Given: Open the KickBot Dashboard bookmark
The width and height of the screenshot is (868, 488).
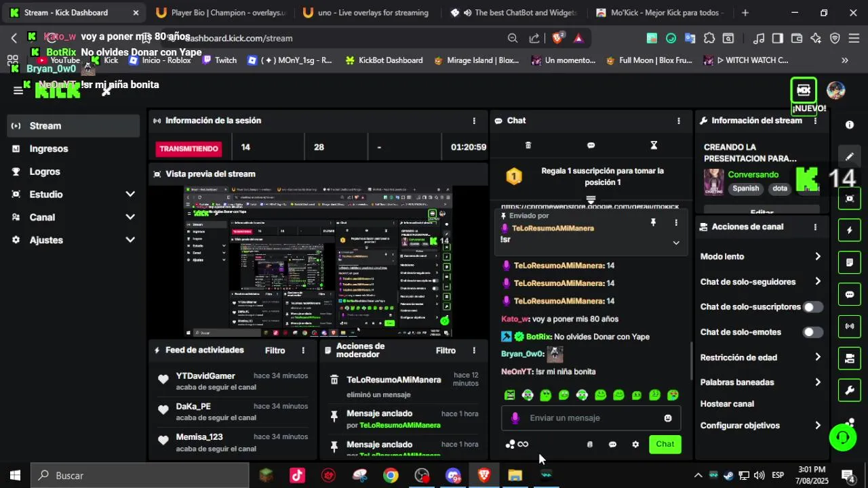Looking at the screenshot, I should coord(384,60).
